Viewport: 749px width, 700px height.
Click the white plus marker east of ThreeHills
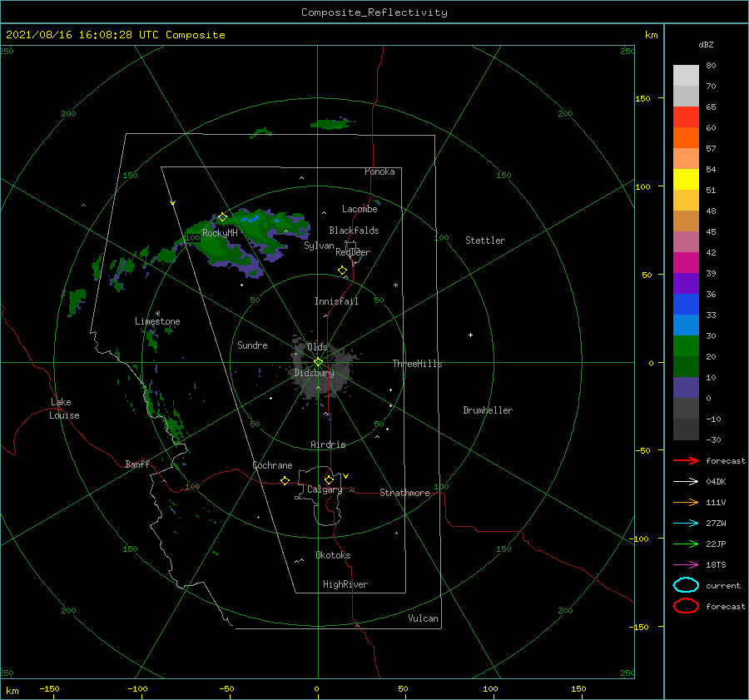coord(470,335)
